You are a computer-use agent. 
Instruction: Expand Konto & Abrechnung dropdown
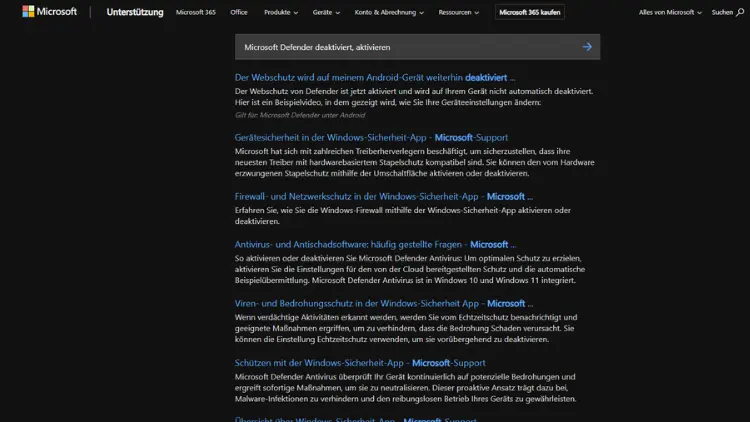click(389, 12)
